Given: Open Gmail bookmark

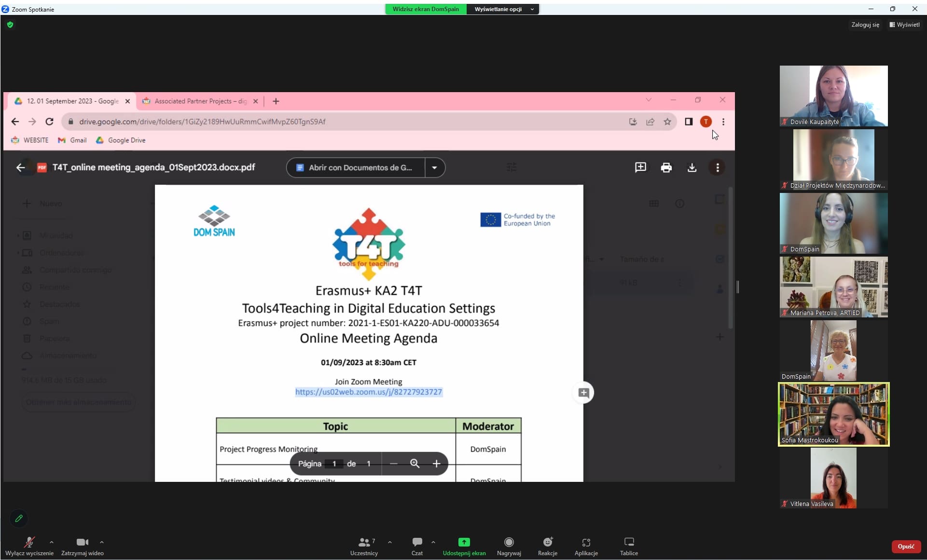Looking at the screenshot, I should pos(72,140).
